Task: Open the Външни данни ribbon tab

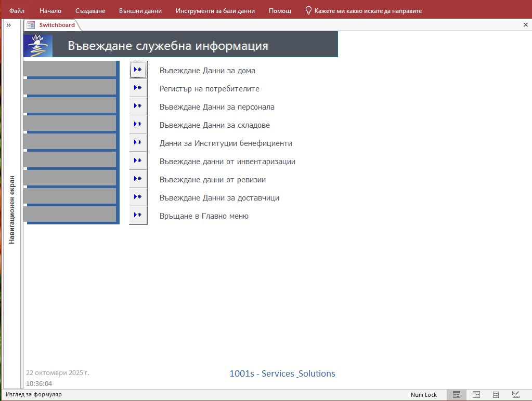Action: click(140, 10)
